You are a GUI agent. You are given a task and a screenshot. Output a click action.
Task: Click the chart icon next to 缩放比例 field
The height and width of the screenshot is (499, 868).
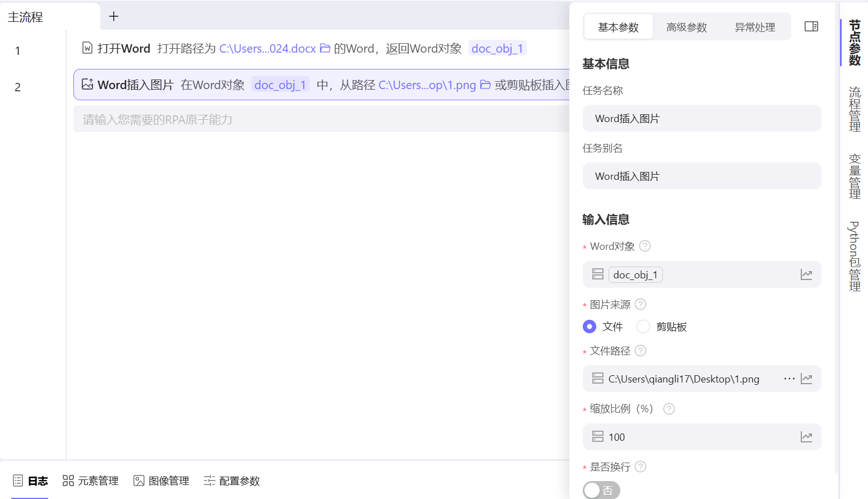pyautogui.click(x=806, y=436)
